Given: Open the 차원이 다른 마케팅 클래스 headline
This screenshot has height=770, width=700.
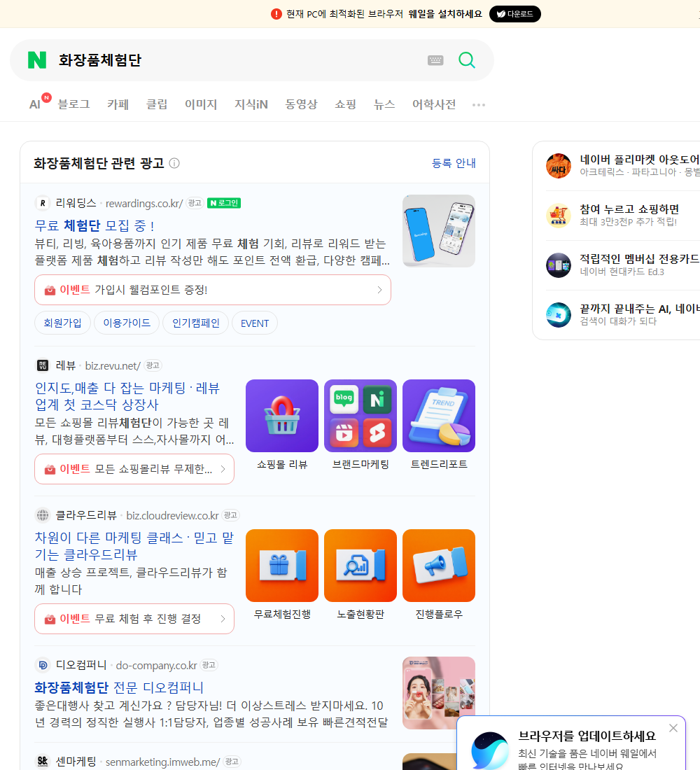Looking at the screenshot, I should (x=134, y=546).
